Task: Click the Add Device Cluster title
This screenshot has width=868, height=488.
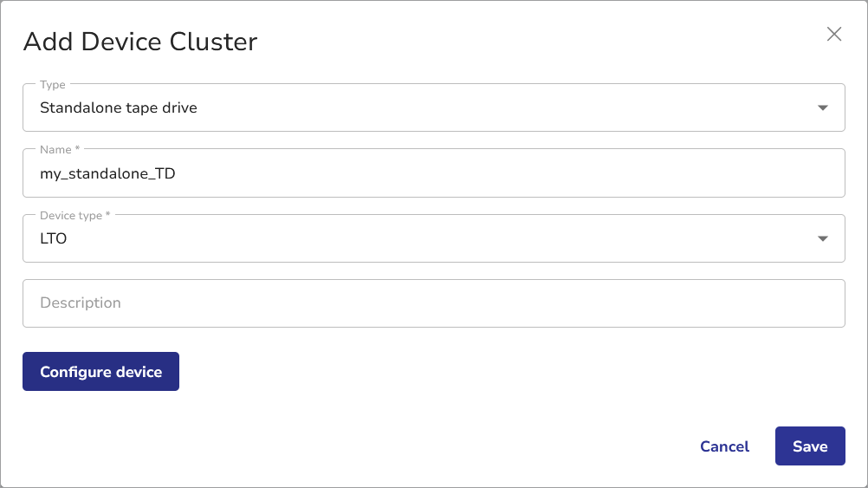Action: click(140, 42)
